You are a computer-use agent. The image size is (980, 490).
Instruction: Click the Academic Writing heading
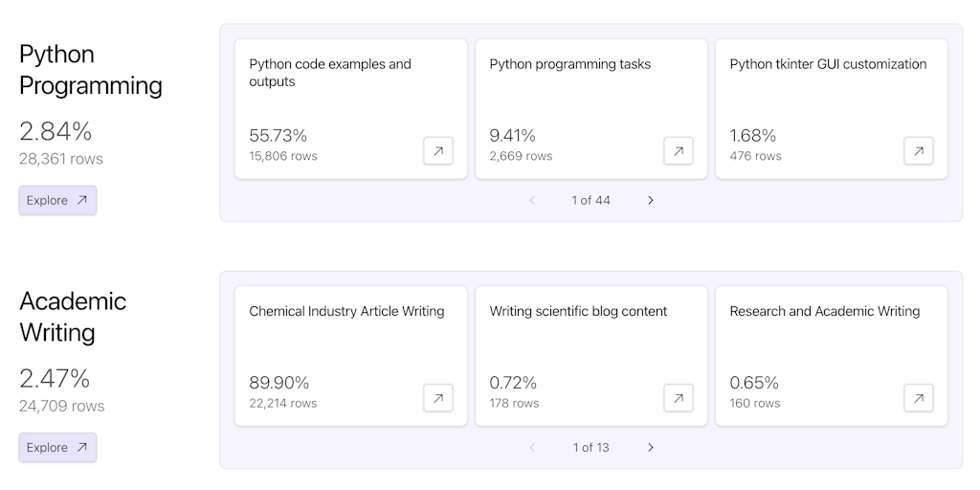point(72,316)
